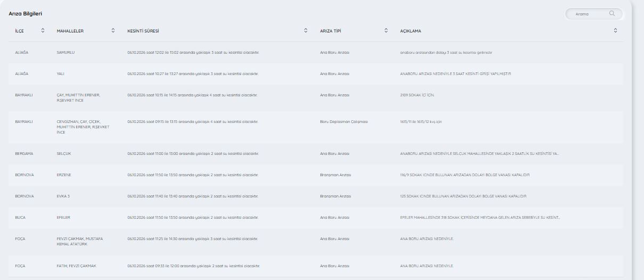Click the ARIZA TİPİ column header label
Viewport: 644px width, 280px height.
(331, 31)
